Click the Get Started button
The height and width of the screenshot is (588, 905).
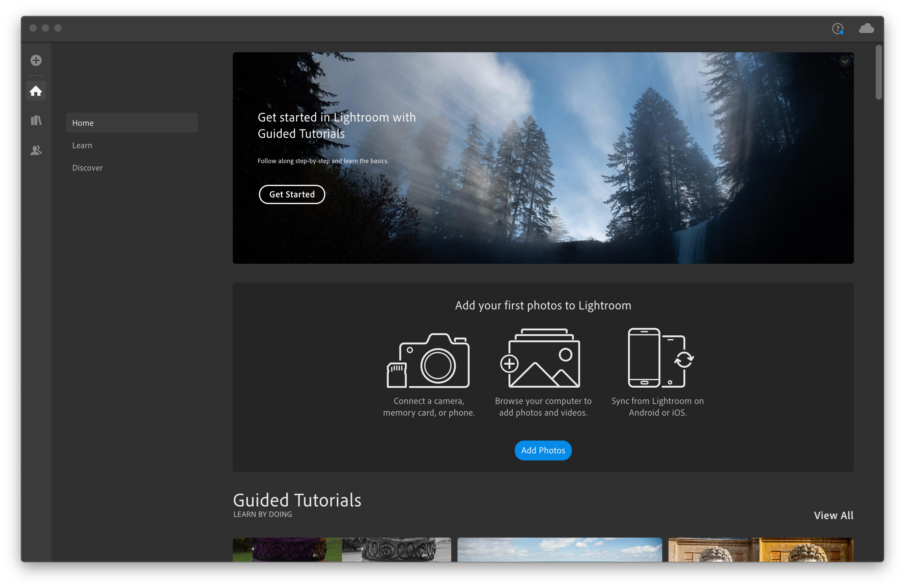click(x=292, y=194)
